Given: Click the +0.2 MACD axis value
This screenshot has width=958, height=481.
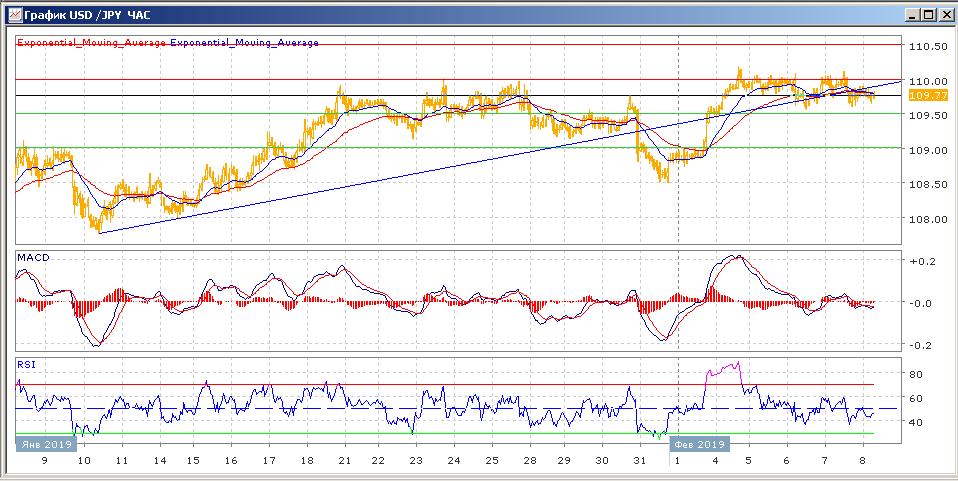Looking at the screenshot, I should [x=921, y=261].
